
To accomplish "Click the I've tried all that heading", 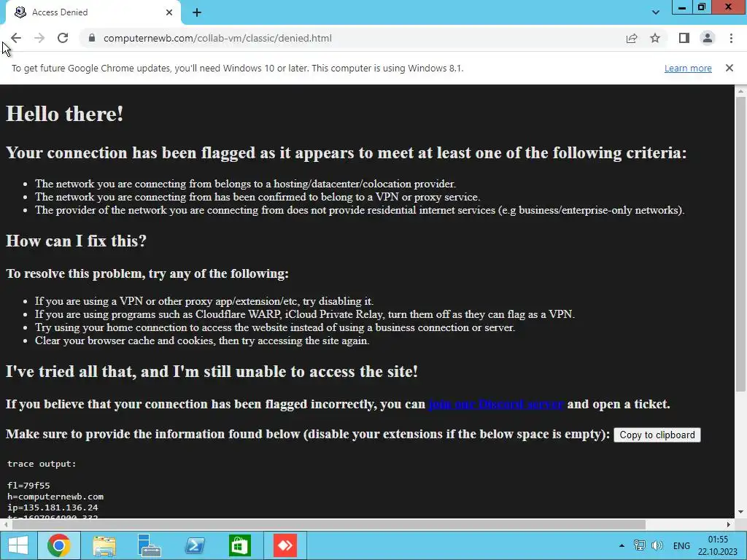I will [x=212, y=371].
